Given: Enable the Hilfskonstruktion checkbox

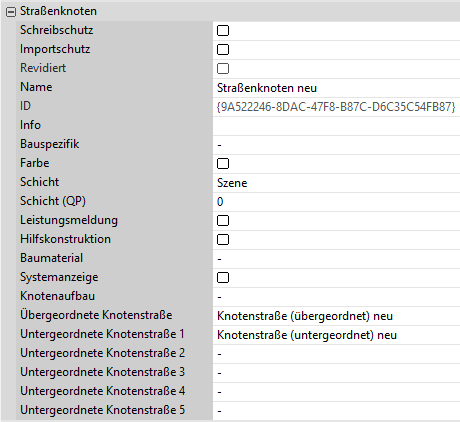Looking at the screenshot, I should tap(223, 240).
